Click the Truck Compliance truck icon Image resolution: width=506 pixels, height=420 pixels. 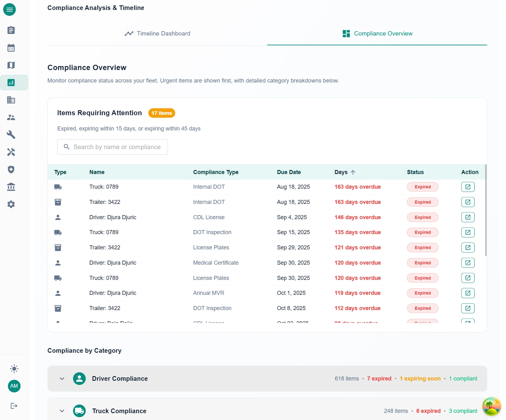click(x=79, y=411)
